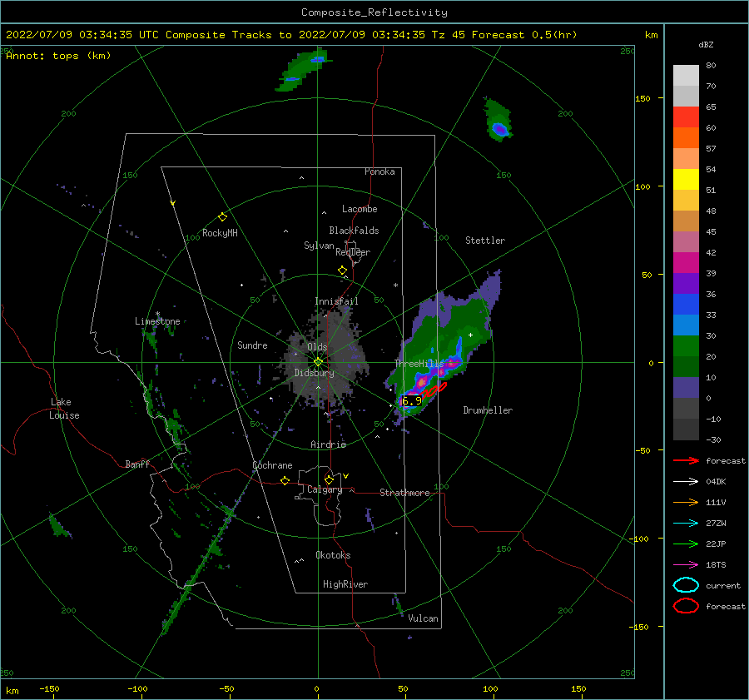Click the green 20-30 dBZ swatch
The height and width of the screenshot is (700, 749).
tap(686, 346)
